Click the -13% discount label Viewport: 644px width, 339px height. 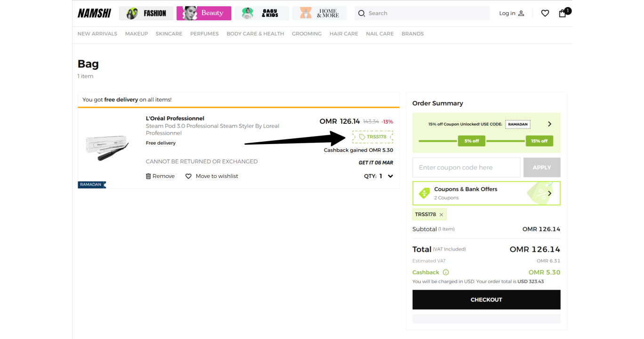coord(387,121)
